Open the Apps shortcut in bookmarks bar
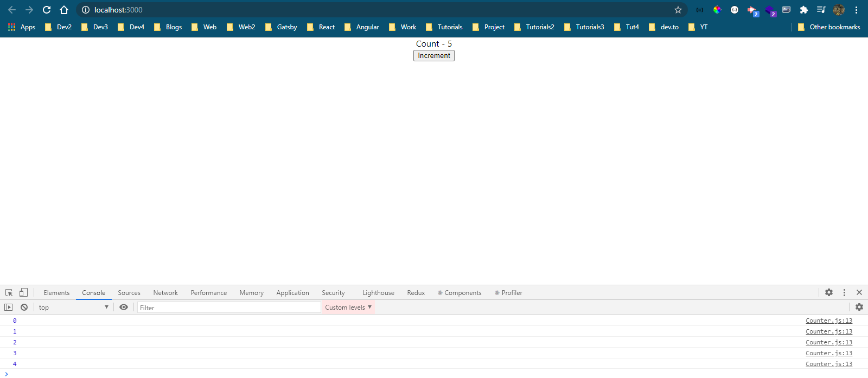This screenshot has height=378, width=868. click(x=22, y=27)
